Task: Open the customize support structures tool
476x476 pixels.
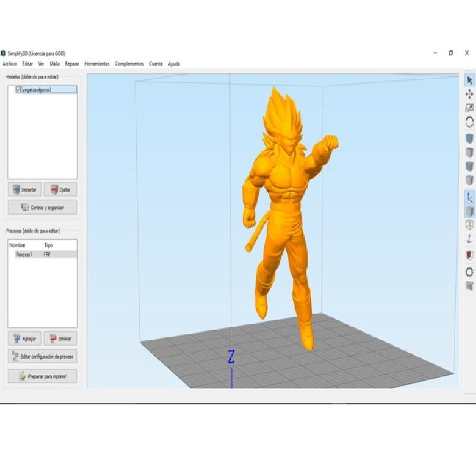Action: [x=469, y=286]
